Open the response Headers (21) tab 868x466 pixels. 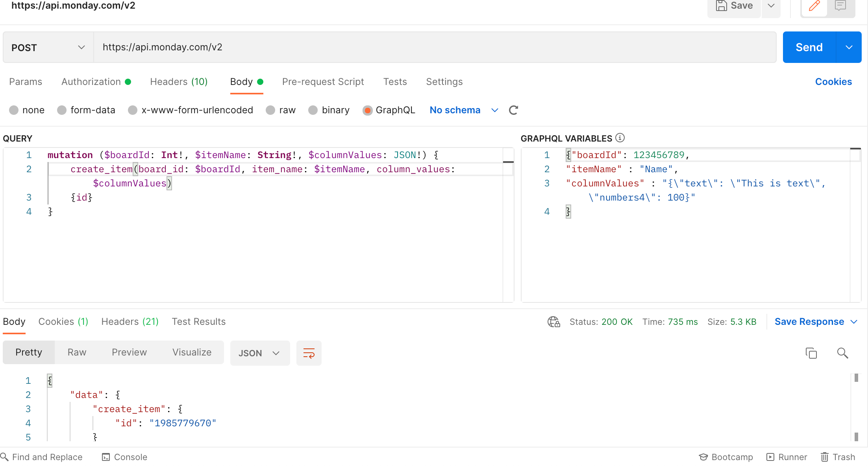[x=130, y=322]
